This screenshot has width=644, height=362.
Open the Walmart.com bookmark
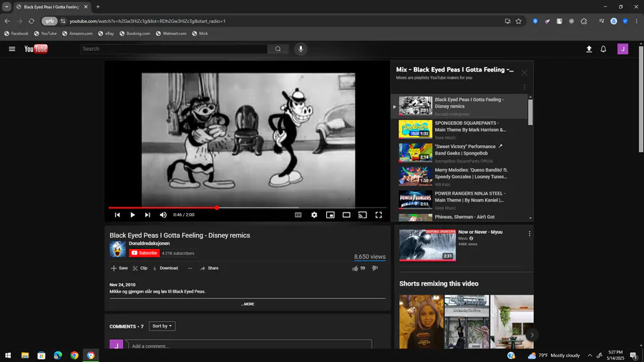(171, 34)
